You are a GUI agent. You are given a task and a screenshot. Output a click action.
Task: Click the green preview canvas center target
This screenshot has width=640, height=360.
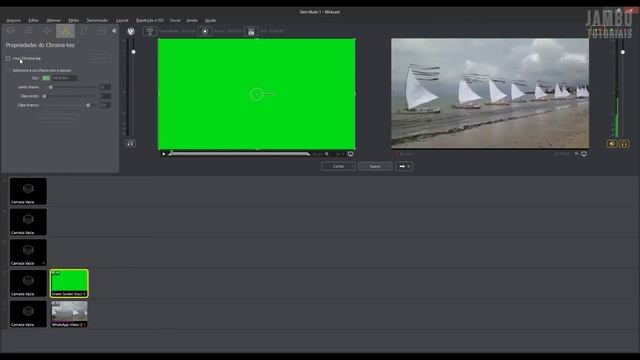point(257,94)
